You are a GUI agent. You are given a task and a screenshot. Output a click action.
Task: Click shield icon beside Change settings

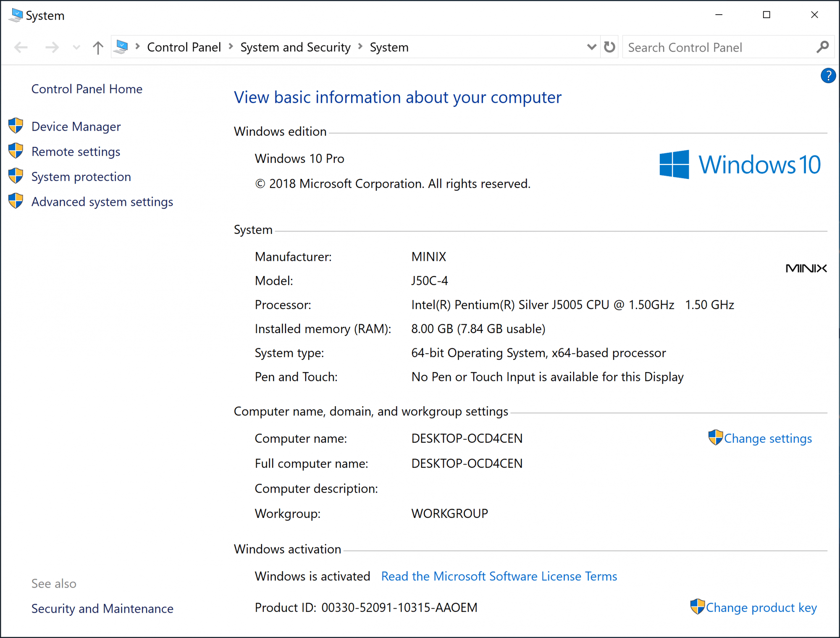pyautogui.click(x=715, y=438)
